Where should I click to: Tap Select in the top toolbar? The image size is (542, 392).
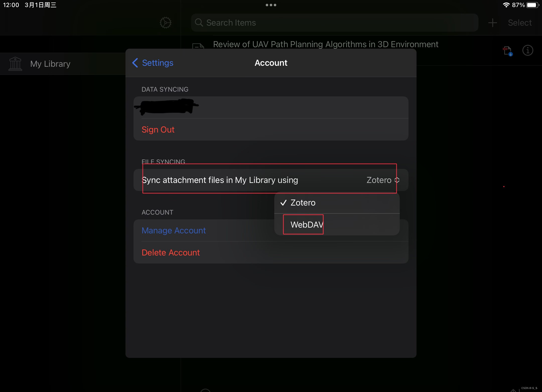point(520,23)
